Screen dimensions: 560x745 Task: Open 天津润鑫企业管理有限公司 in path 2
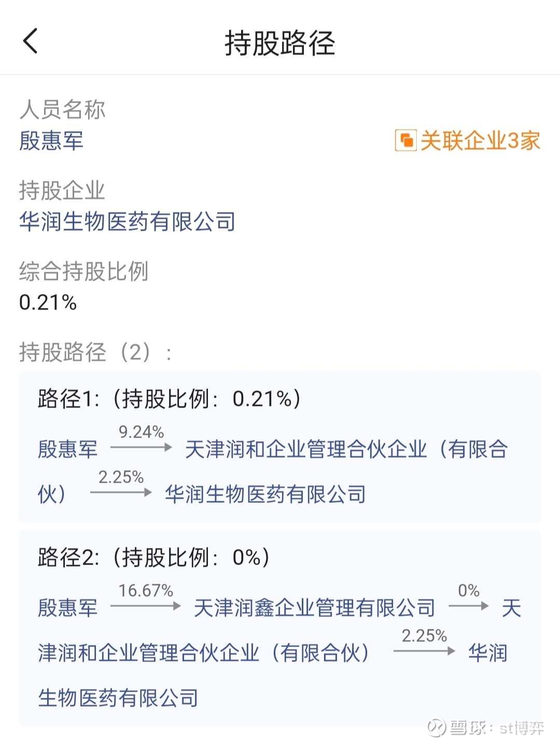314,608
